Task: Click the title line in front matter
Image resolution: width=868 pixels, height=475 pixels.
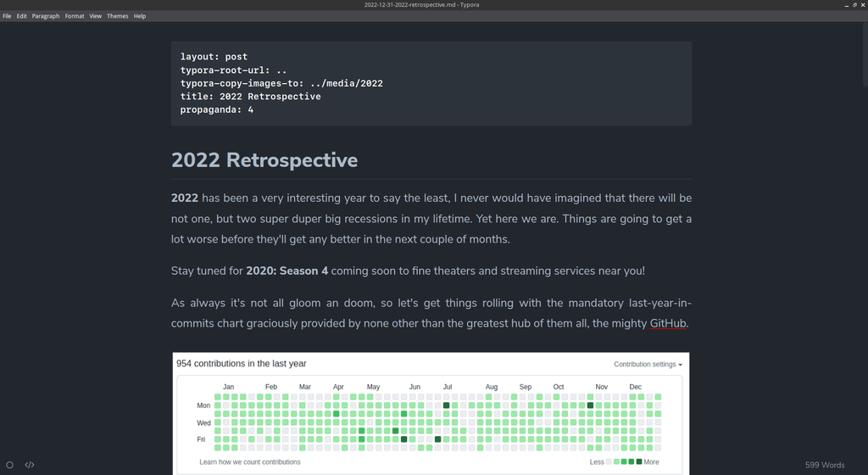Action: pyautogui.click(x=250, y=97)
